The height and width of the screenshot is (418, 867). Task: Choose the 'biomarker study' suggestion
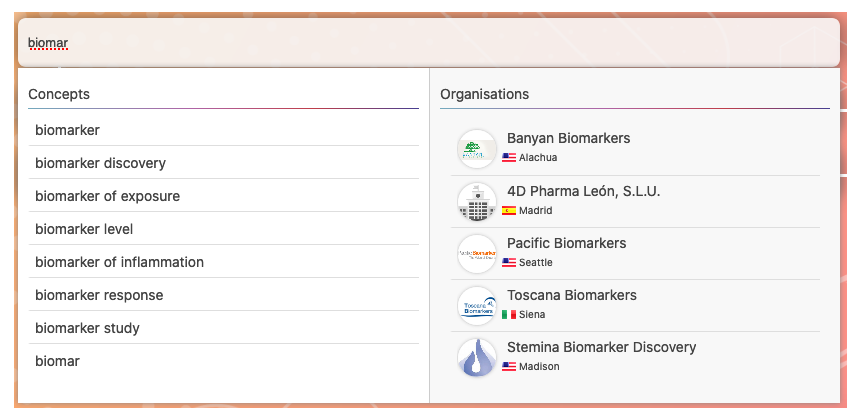87,328
